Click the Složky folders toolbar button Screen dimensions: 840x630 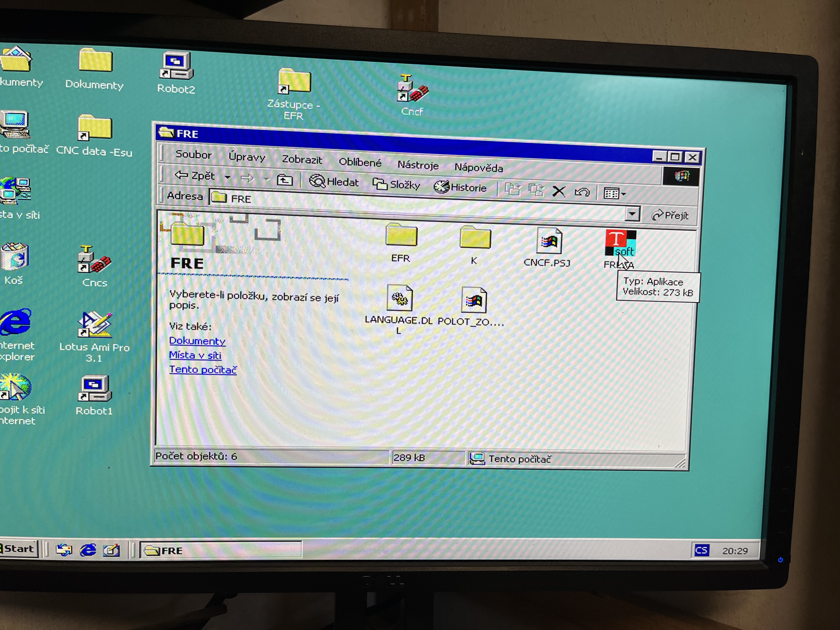396,185
